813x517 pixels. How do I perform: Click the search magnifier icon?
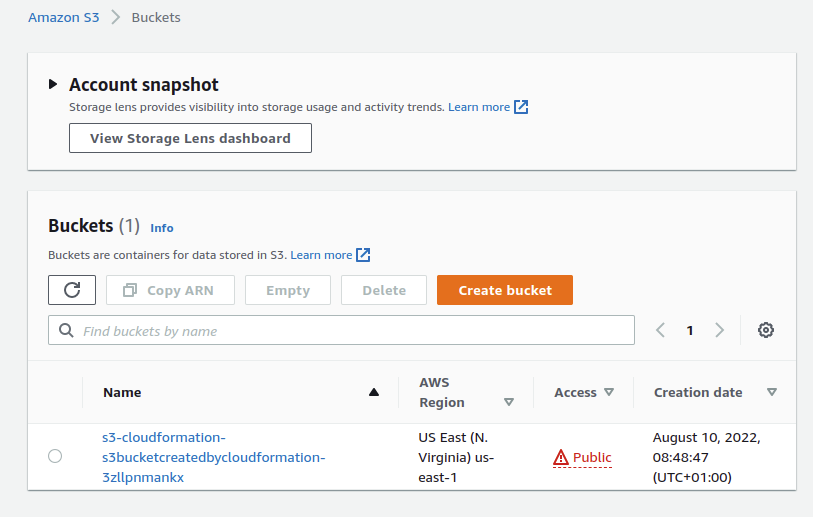point(66,331)
